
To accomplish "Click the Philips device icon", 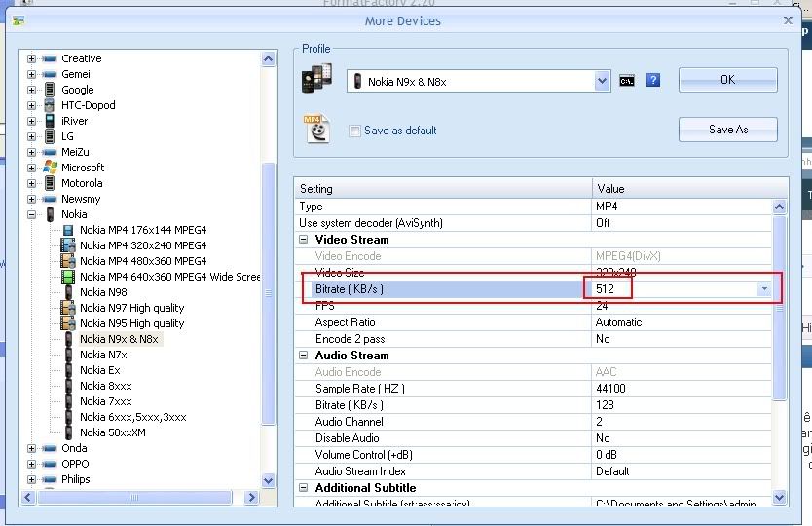I will pos(50,479).
